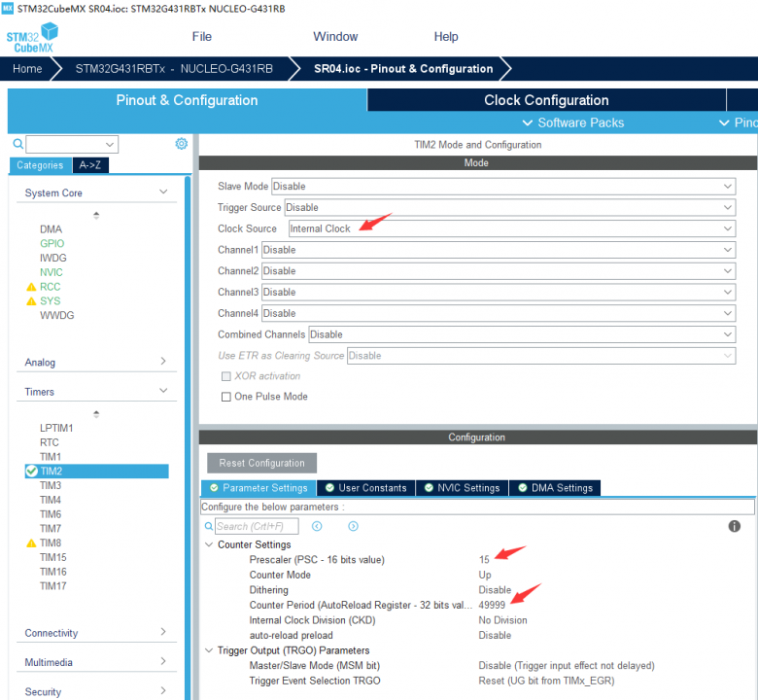Click the RCC warning triangle icon
Image resolution: width=758 pixels, height=700 pixels.
[x=31, y=287]
